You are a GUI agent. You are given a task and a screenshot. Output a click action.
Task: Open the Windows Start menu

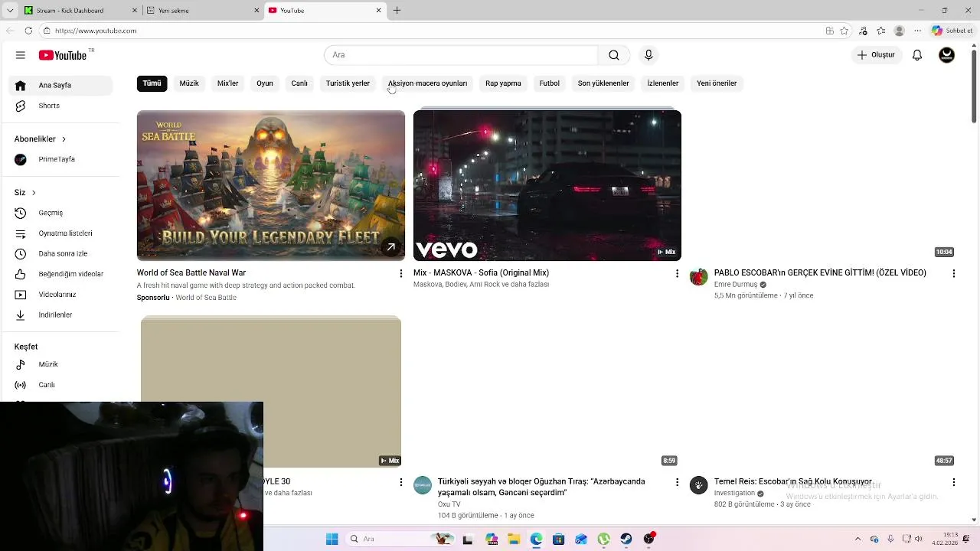coord(332,539)
